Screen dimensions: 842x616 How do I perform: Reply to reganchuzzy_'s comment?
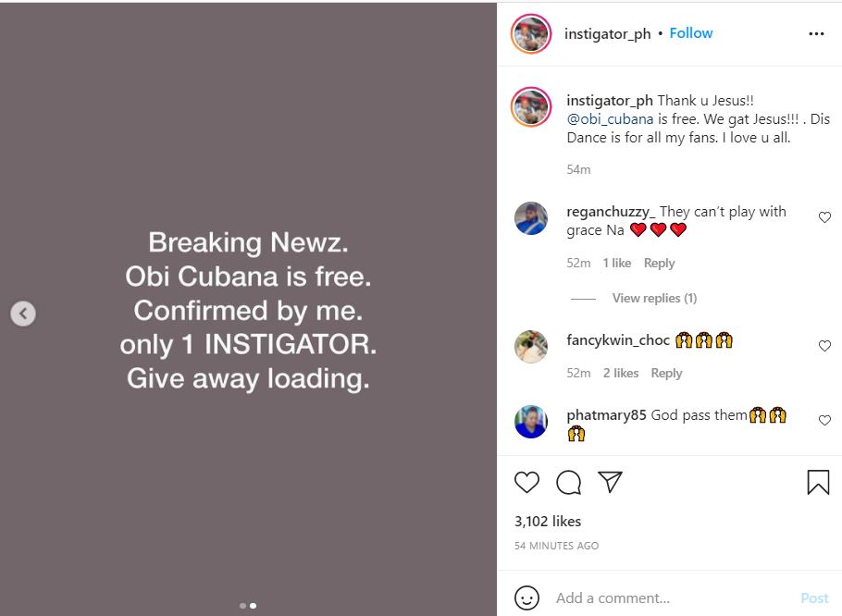click(659, 263)
